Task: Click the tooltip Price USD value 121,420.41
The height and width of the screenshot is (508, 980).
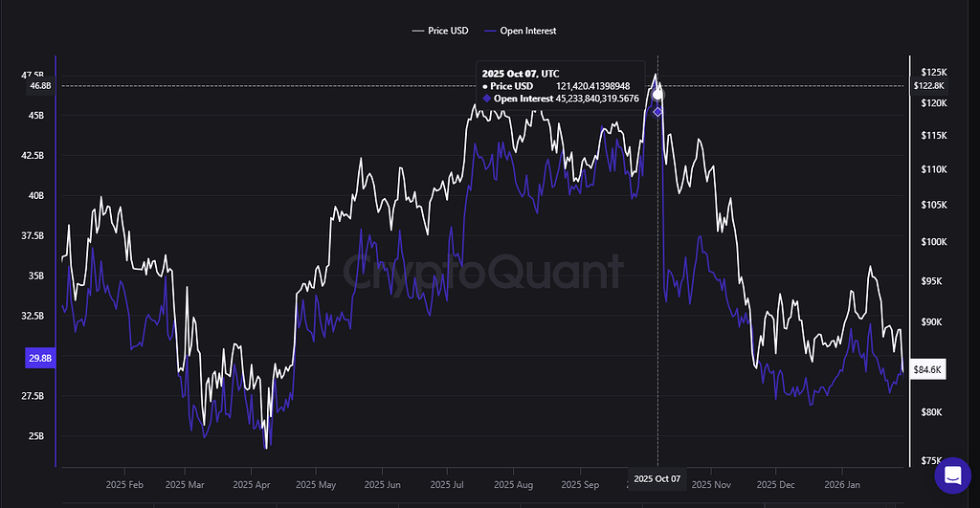Action: tap(596, 85)
